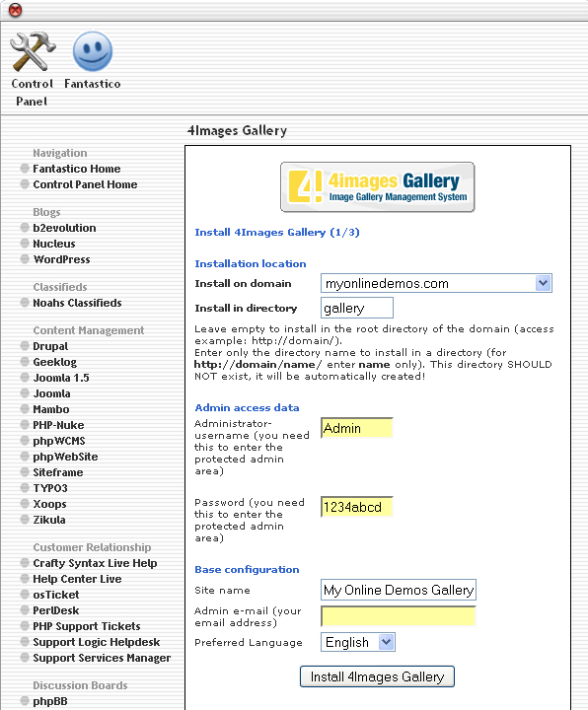Screen dimensions: 588x710
Task: Open phpWCMS installer link
Action: [x=59, y=441]
